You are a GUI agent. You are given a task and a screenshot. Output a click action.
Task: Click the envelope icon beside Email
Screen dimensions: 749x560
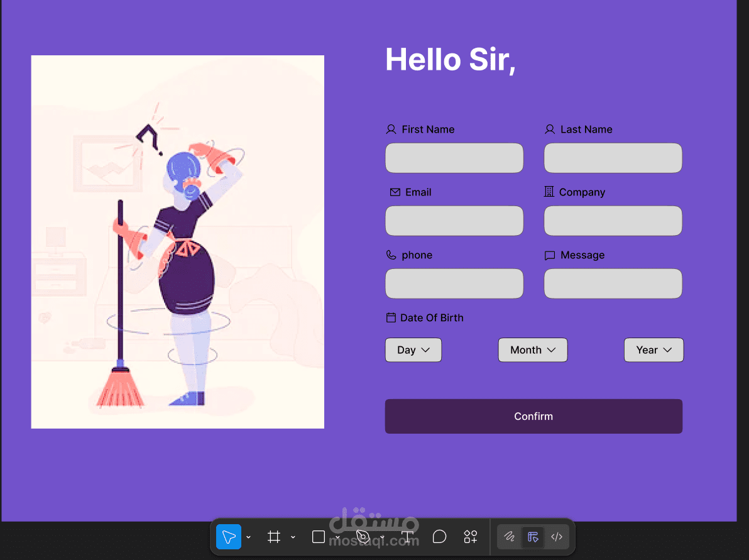(x=395, y=192)
